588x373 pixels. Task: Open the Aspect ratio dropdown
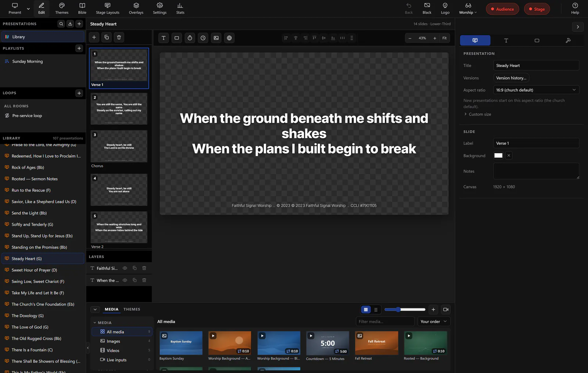click(x=536, y=90)
